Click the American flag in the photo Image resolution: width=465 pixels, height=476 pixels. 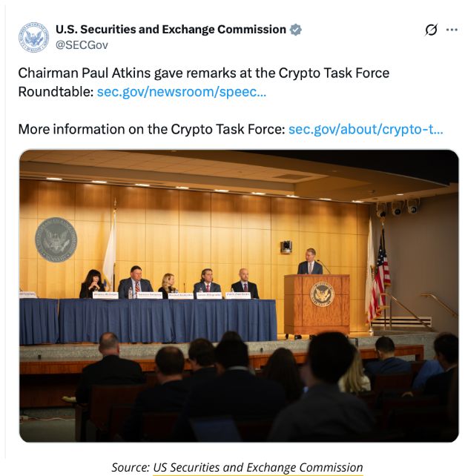[382, 267]
